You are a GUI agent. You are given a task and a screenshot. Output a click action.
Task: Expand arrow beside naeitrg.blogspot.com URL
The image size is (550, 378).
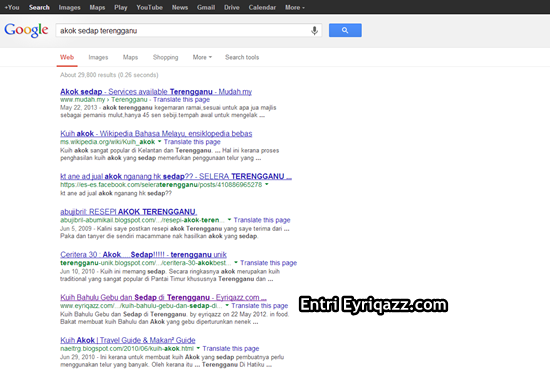pyautogui.click(x=198, y=349)
